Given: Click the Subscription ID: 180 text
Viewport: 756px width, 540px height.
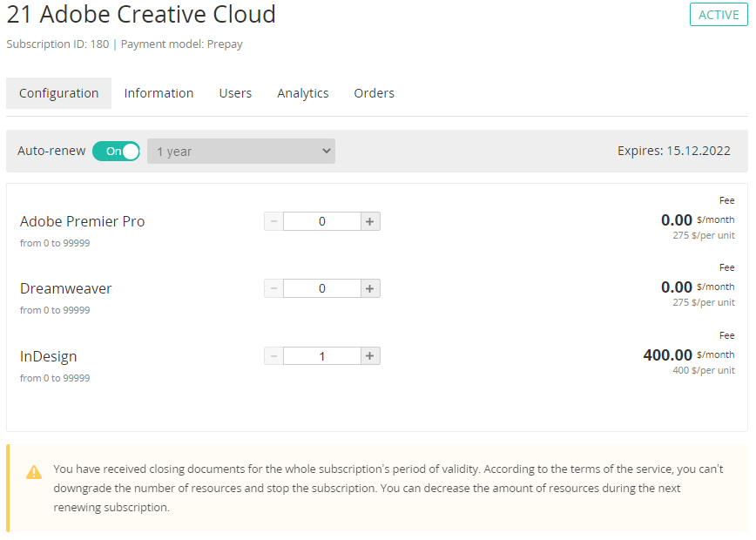Looking at the screenshot, I should point(57,44).
